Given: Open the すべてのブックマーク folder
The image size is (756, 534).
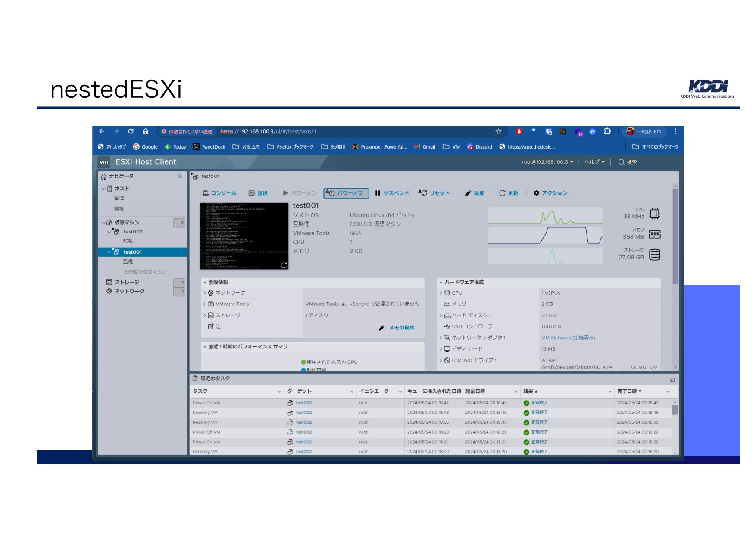Looking at the screenshot, I should click(x=655, y=147).
